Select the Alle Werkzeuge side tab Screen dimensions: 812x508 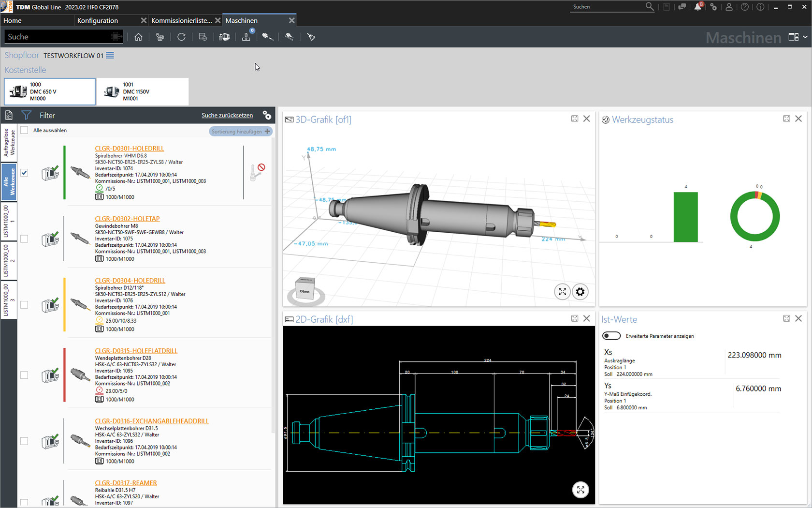(x=9, y=182)
